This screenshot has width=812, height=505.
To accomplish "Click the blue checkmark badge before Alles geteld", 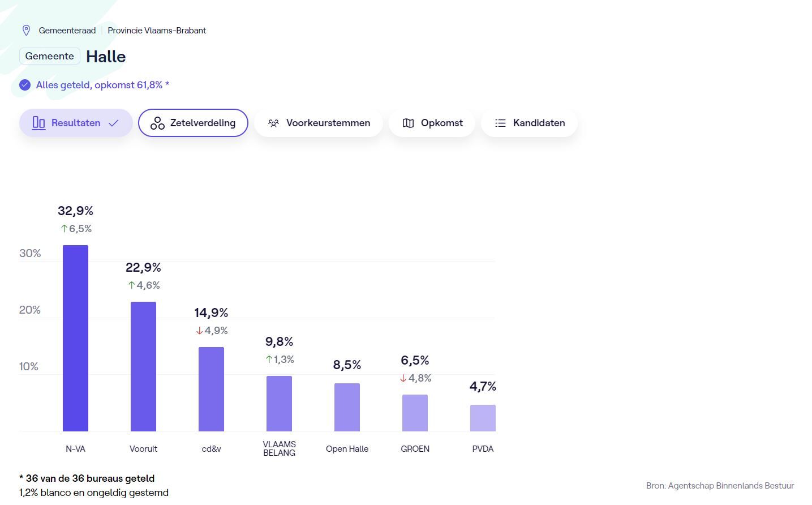I will tap(25, 85).
